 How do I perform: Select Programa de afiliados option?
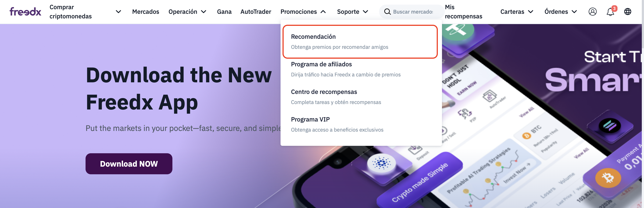(360, 69)
